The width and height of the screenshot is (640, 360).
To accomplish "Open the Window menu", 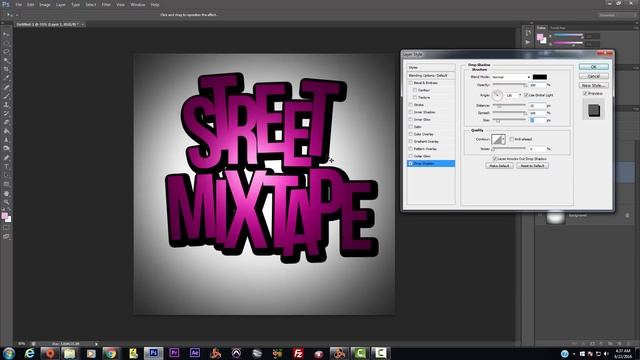I will (138, 4).
